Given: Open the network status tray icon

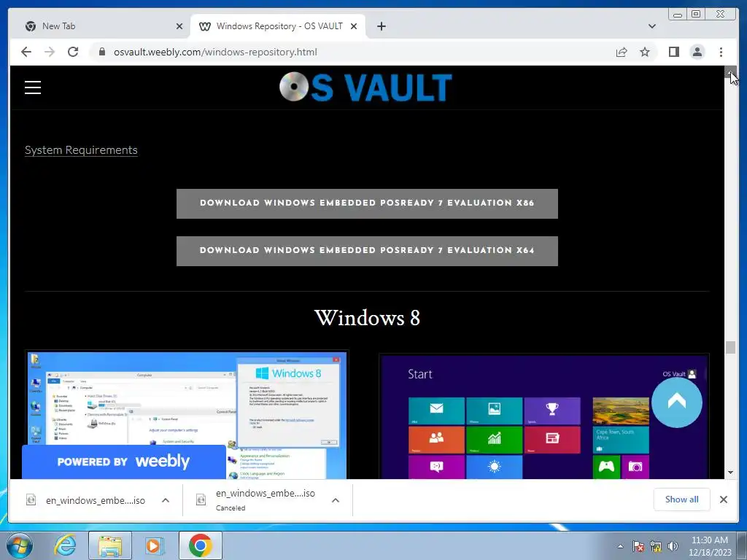Looking at the screenshot, I should click(656, 546).
